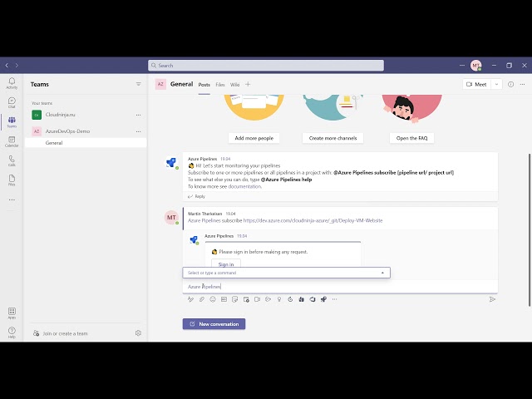The image size is (532, 399).
Task: Click the conversation vertical scrollbar
Action: click(x=530, y=231)
